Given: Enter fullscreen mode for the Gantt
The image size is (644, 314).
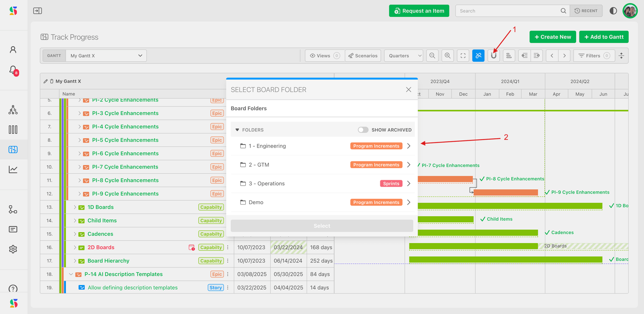Looking at the screenshot, I should coord(463,55).
